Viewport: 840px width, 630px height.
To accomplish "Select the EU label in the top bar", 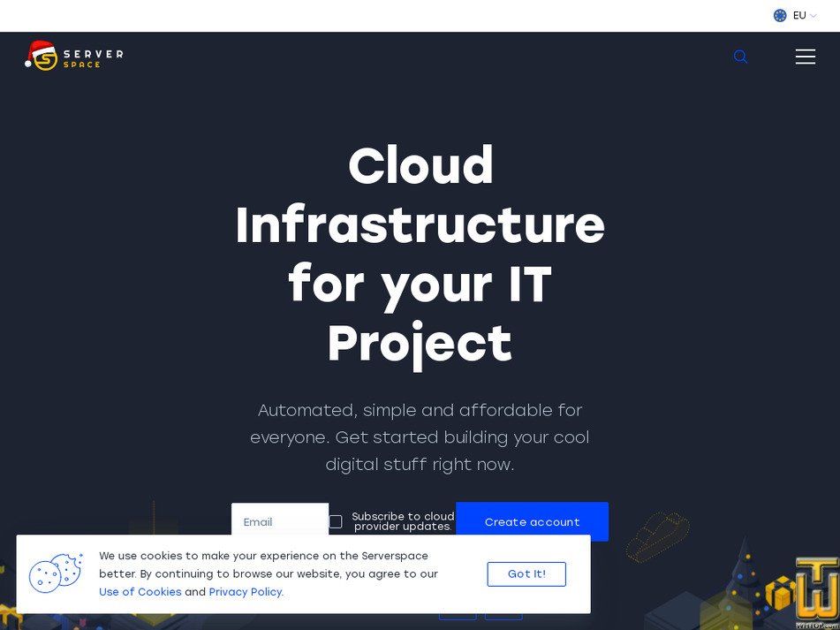I will (799, 15).
